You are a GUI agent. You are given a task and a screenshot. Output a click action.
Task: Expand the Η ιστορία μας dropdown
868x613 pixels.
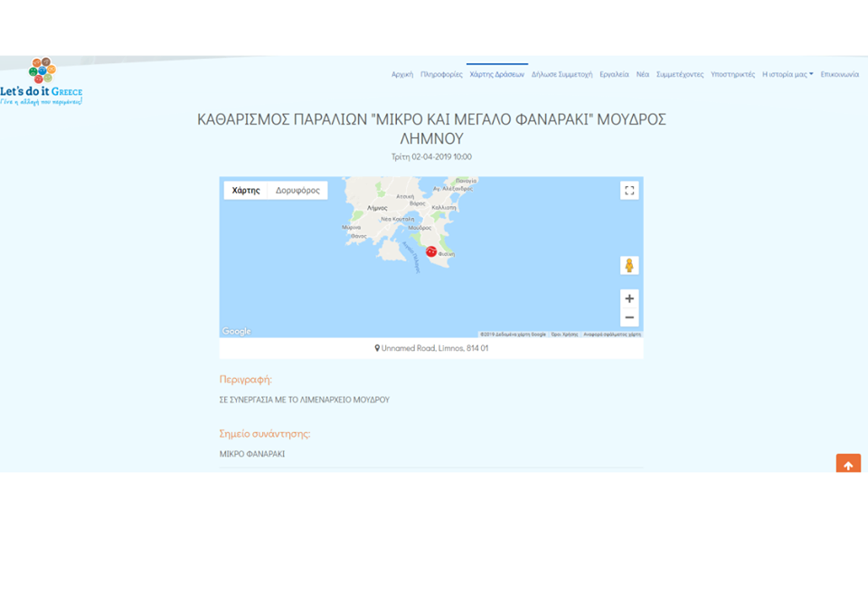point(788,74)
